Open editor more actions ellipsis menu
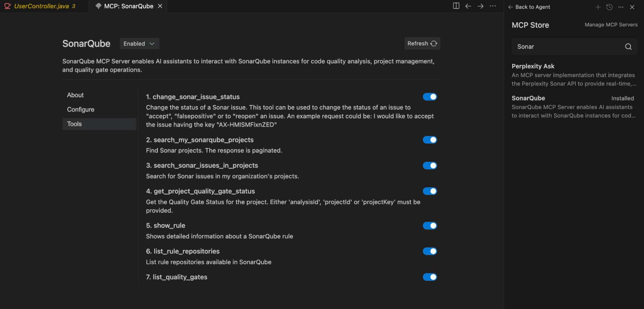The width and height of the screenshot is (644, 309). pyautogui.click(x=493, y=6)
